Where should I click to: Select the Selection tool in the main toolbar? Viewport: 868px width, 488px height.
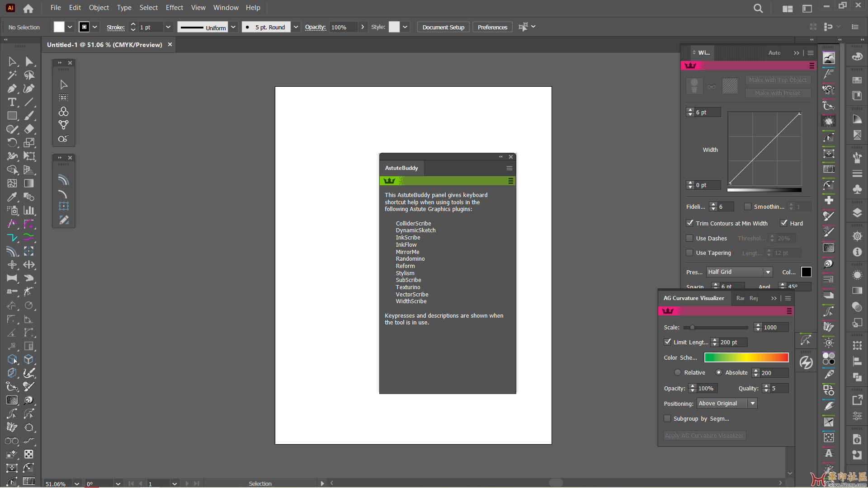[x=12, y=61]
